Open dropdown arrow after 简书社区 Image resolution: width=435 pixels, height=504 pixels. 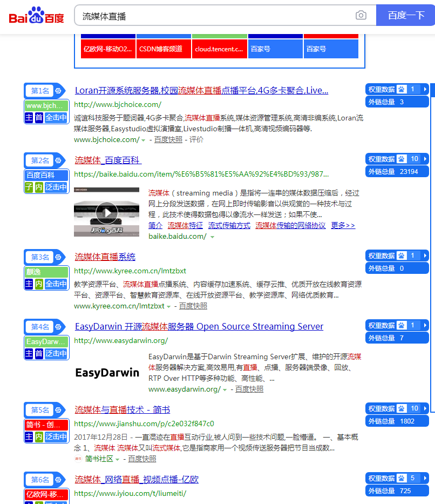(117, 460)
